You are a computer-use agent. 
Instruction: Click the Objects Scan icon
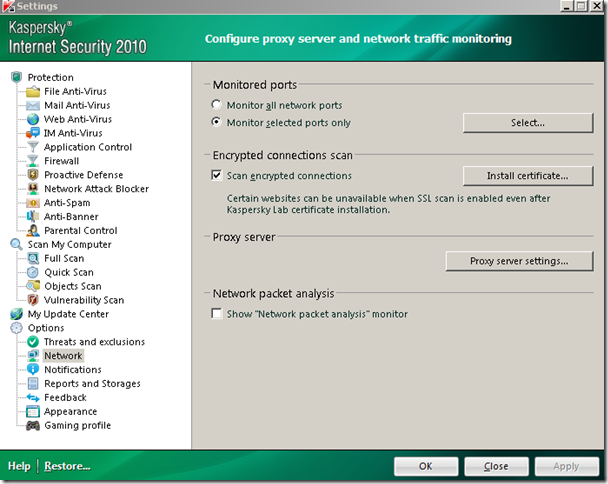(33, 286)
